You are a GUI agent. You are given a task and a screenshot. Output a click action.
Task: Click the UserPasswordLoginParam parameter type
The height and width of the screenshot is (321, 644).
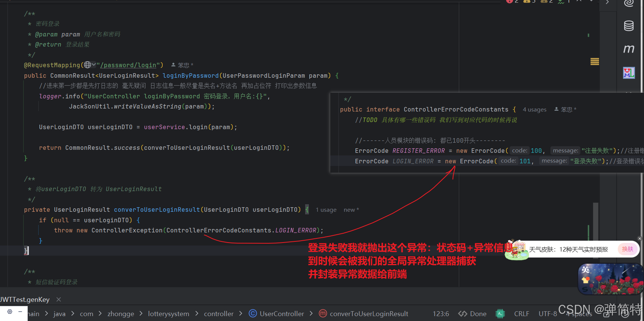pyautogui.click(x=264, y=75)
